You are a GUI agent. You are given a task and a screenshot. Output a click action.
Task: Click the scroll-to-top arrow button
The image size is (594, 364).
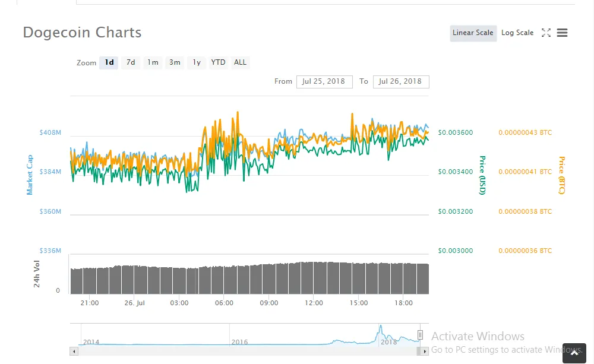click(x=574, y=353)
